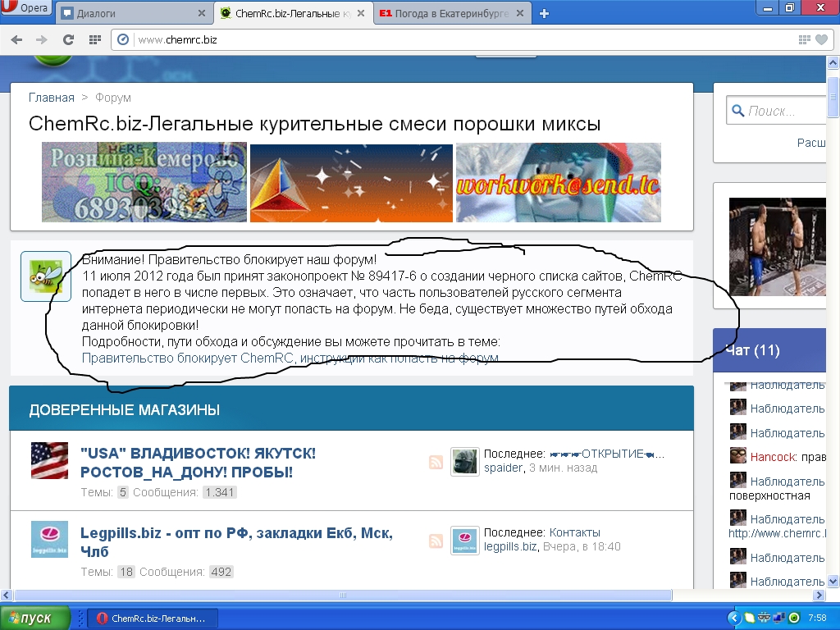840x630 pixels.
Task: Click Наблюдатель above поверхностная chat text
Action: (787, 482)
